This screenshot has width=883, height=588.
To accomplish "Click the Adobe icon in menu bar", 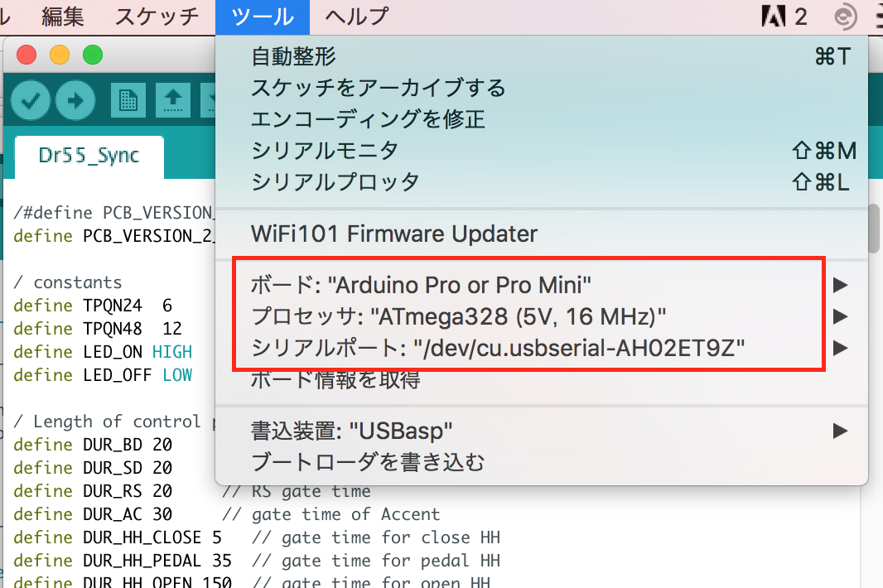I will [x=773, y=17].
